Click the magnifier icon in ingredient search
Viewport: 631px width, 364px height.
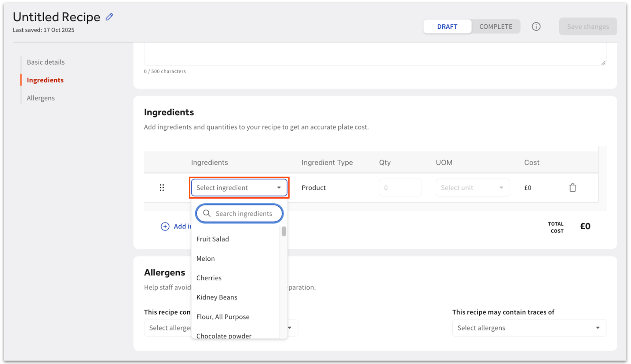pos(207,214)
